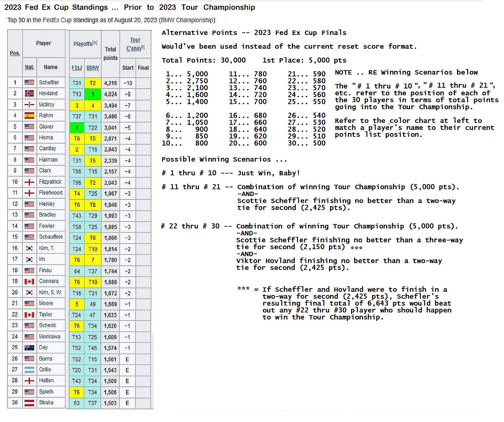Click the Playoffs column header

(x=85, y=44)
